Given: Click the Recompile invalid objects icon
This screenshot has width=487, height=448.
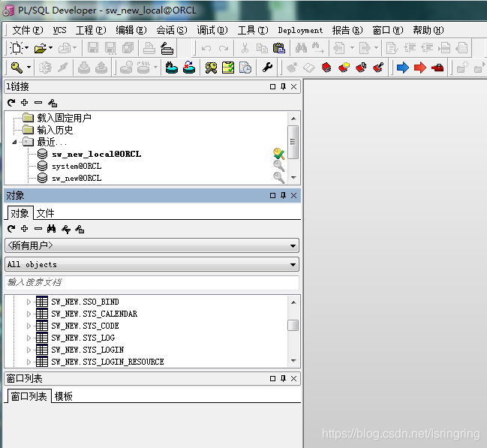Looking at the screenshot, I should [189, 68].
